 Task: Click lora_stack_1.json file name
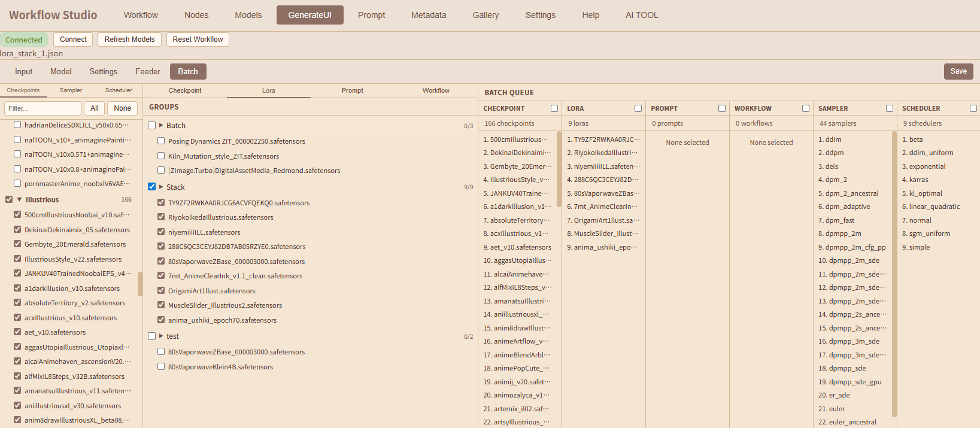click(31, 53)
